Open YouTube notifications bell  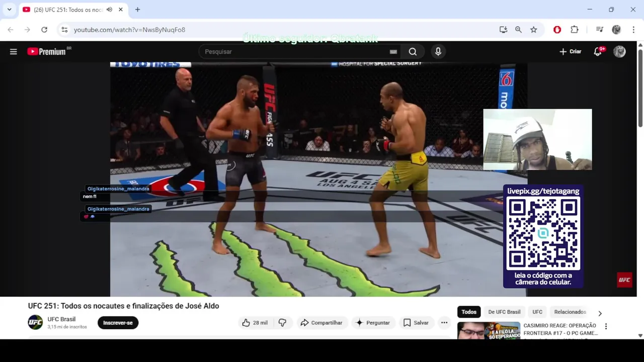(x=598, y=51)
